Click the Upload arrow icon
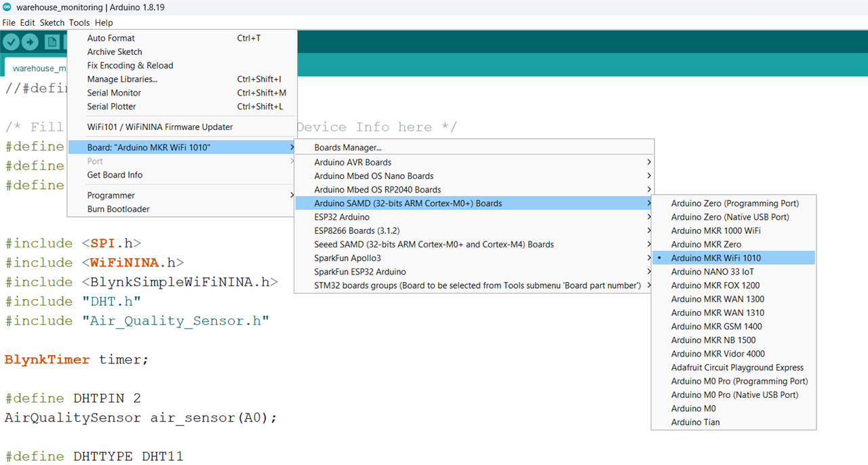 pyautogui.click(x=30, y=42)
